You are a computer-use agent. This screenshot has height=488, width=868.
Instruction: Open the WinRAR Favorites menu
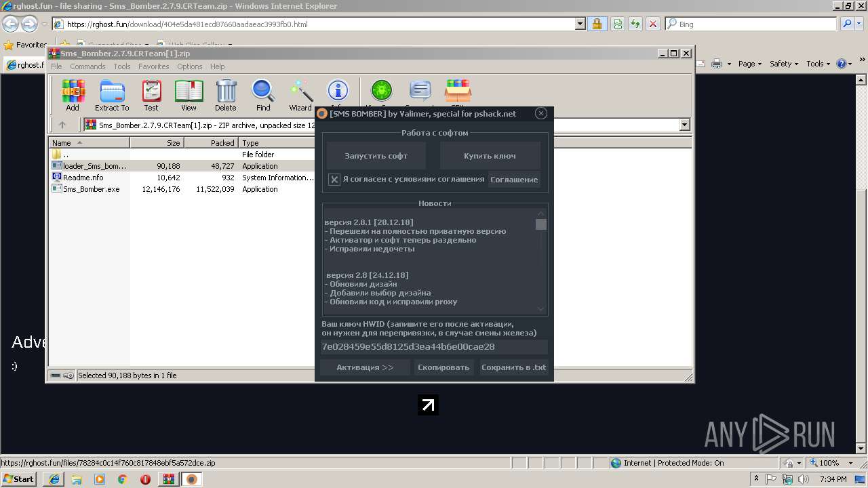(x=154, y=66)
